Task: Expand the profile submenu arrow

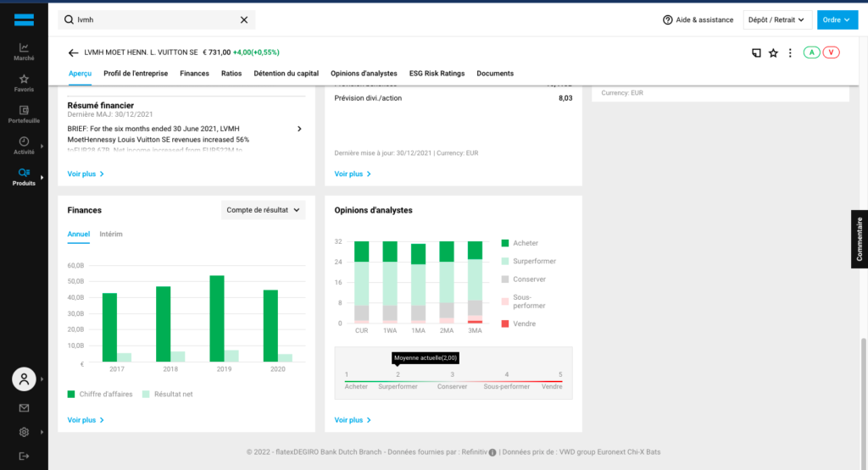Action: [42, 379]
